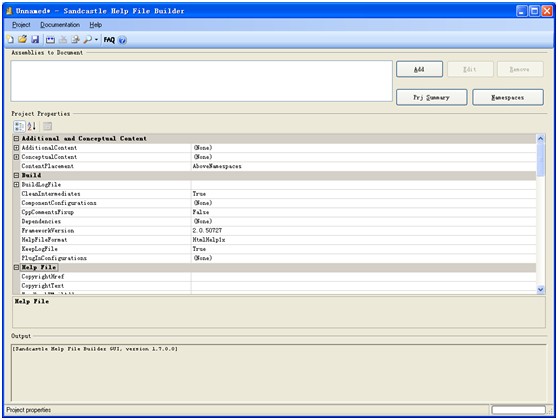Expand the AdditionalContent property
The height and width of the screenshot is (420, 558).
(x=16, y=147)
